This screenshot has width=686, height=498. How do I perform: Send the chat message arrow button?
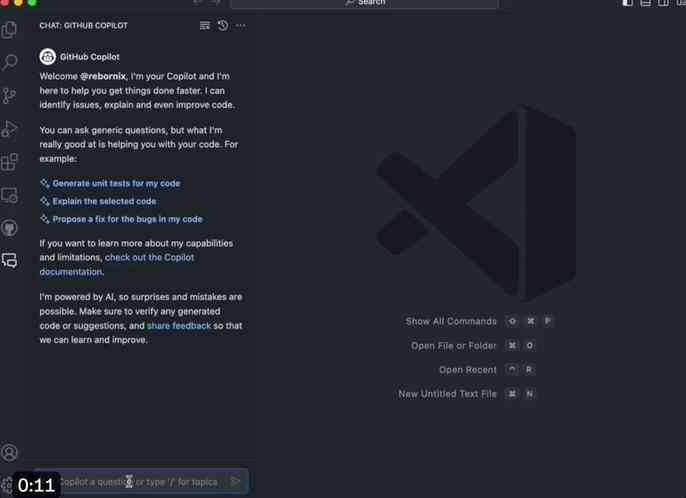[x=235, y=482]
